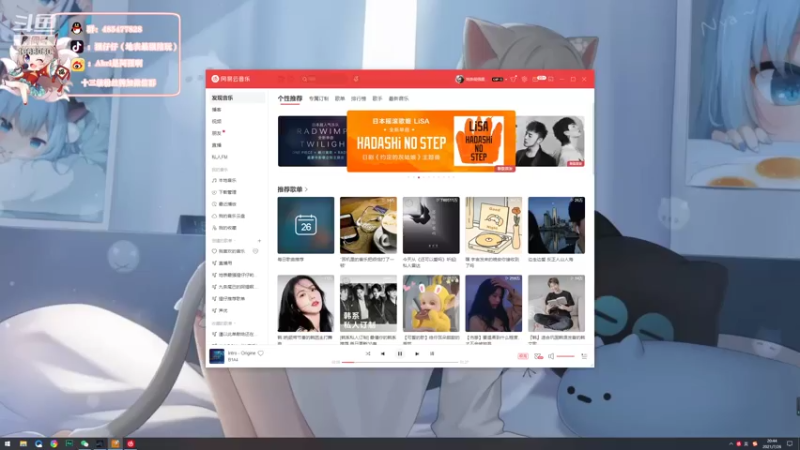Open the Good Night record player playlist

(493, 225)
